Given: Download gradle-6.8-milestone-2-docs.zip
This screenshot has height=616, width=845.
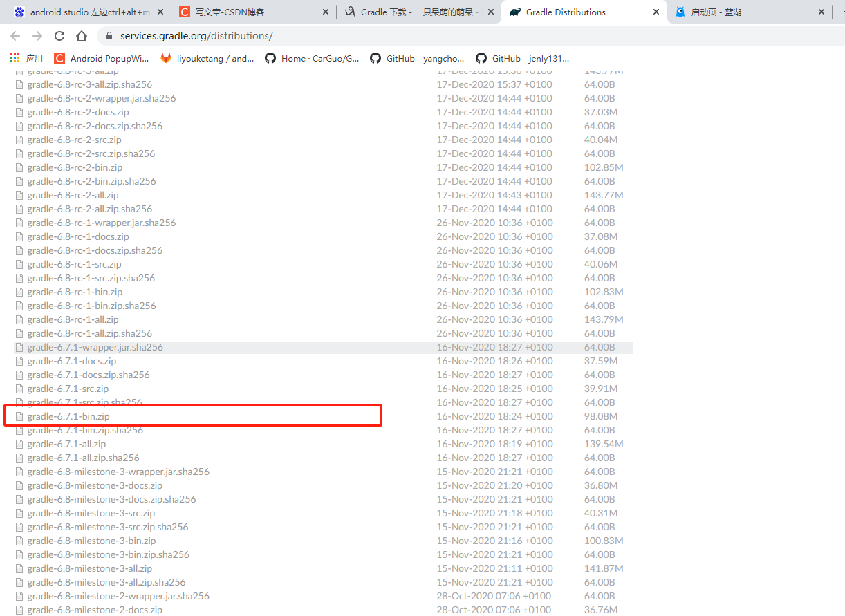Looking at the screenshot, I should (x=95, y=610).
